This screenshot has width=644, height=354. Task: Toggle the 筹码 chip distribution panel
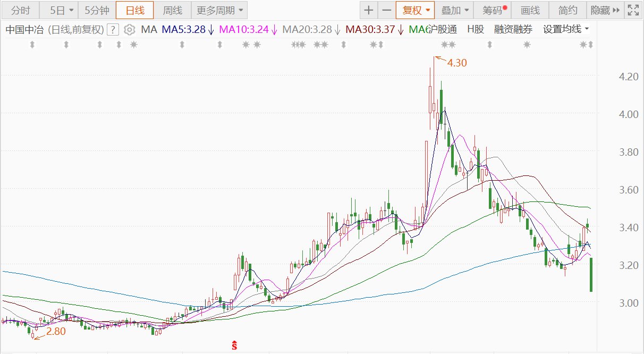(x=495, y=10)
